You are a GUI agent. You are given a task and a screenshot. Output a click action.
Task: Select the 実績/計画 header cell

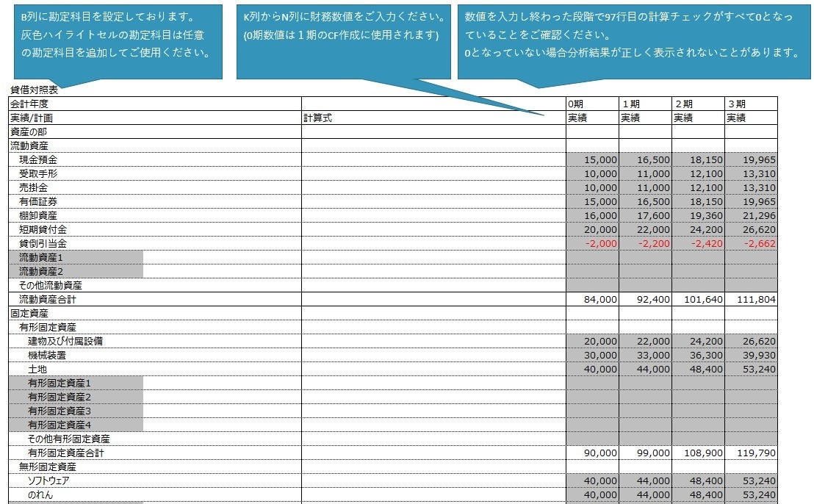tap(155, 118)
